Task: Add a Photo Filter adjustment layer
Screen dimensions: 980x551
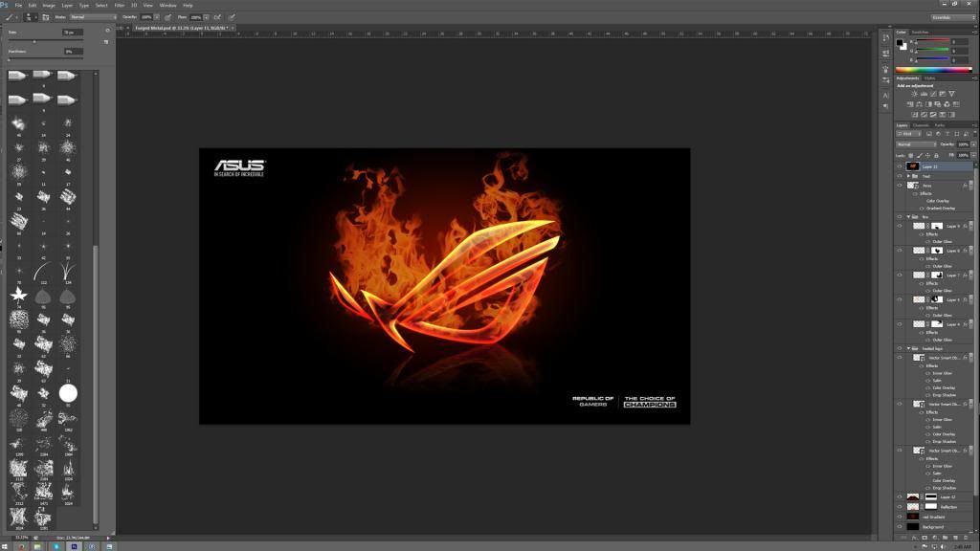Action: (x=938, y=104)
